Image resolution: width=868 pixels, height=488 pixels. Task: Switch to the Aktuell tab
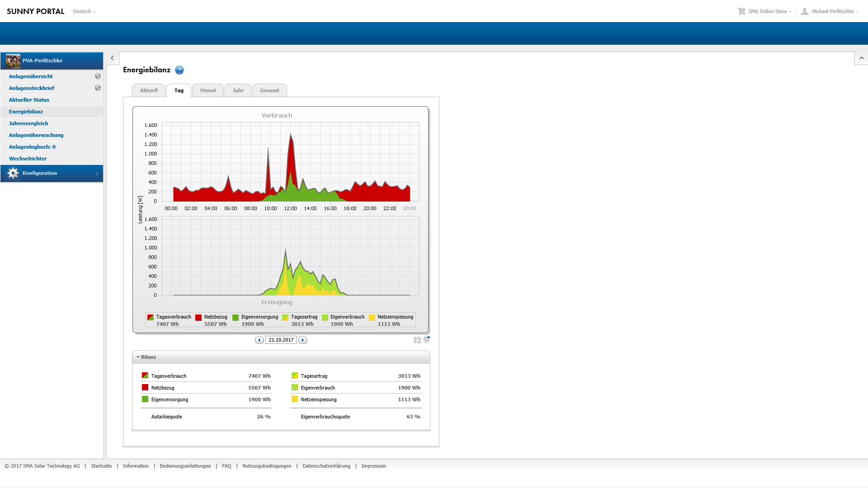[x=149, y=90]
